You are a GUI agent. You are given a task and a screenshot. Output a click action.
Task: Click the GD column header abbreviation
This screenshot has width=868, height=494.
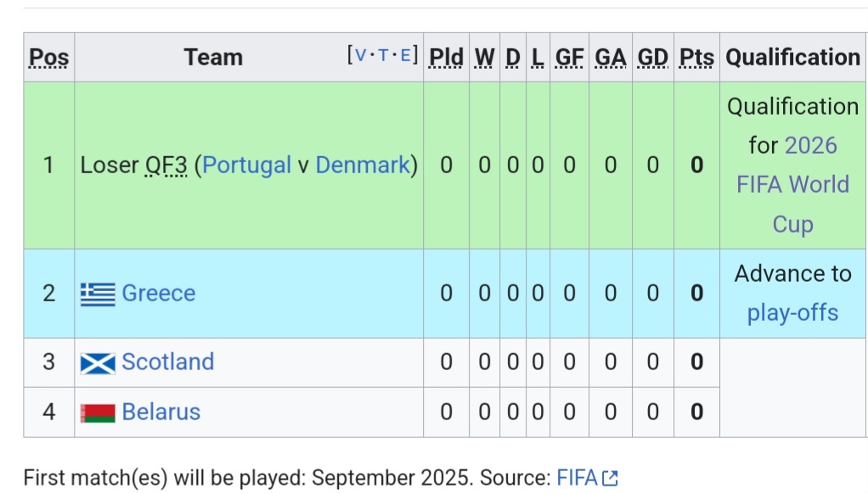[x=652, y=58]
